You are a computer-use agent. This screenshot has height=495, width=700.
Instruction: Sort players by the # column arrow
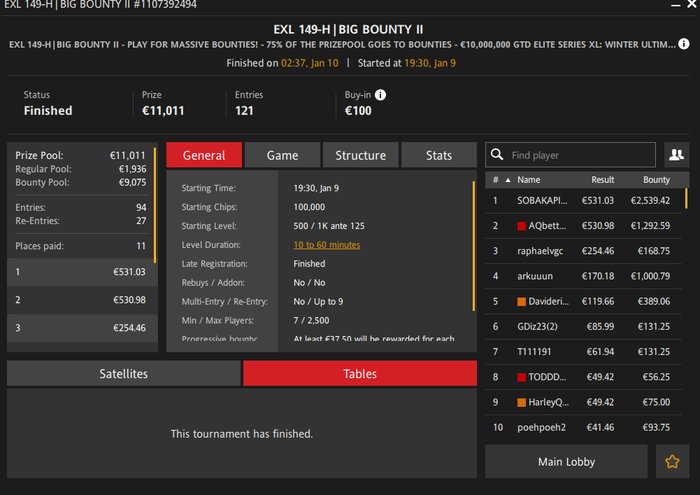click(508, 180)
